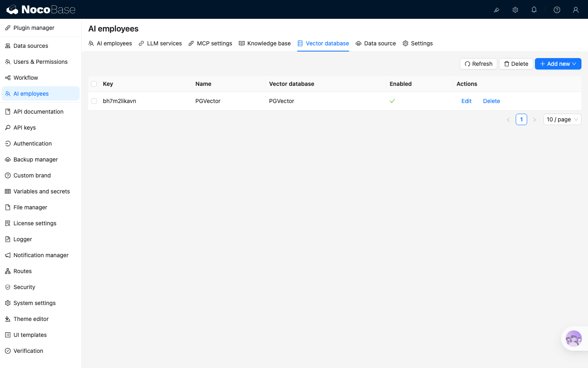Open the UI editor highlighter icon
588x368 pixels.
pyautogui.click(x=497, y=10)
